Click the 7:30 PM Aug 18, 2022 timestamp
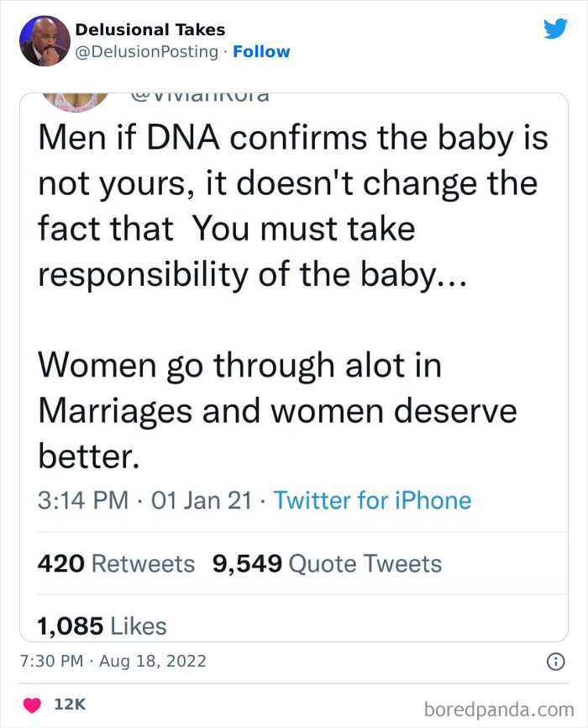This screenshot has height=728, width=588. (113, 662)
